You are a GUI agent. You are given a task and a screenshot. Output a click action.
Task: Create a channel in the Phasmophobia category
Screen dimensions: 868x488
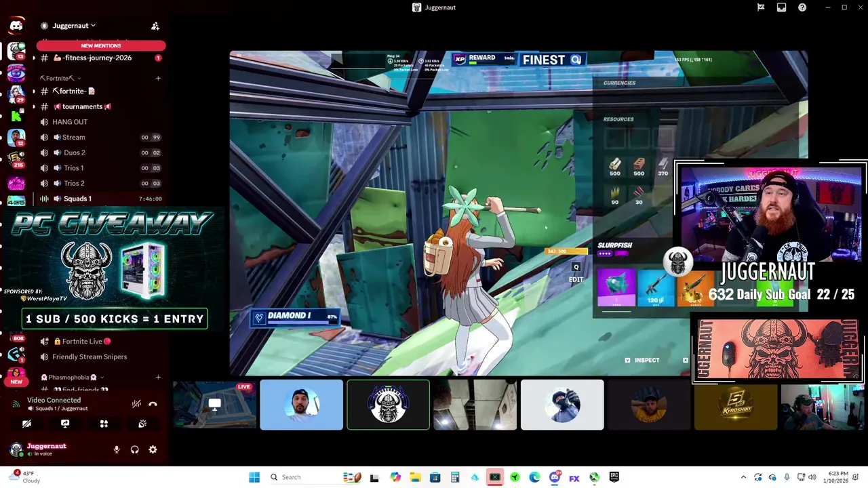tap(158, 377)
